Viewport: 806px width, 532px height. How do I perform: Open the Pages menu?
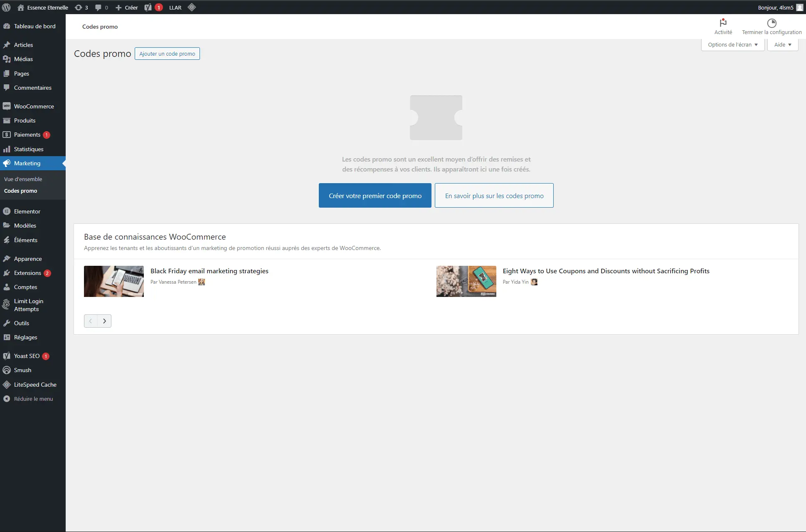[x=33, y=74]
